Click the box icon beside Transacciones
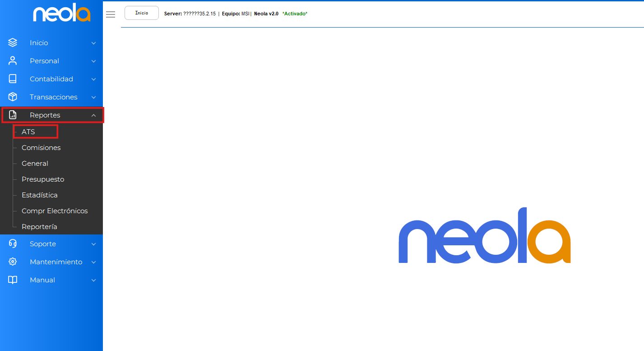The image size is (644, 351). pos(13,97)
